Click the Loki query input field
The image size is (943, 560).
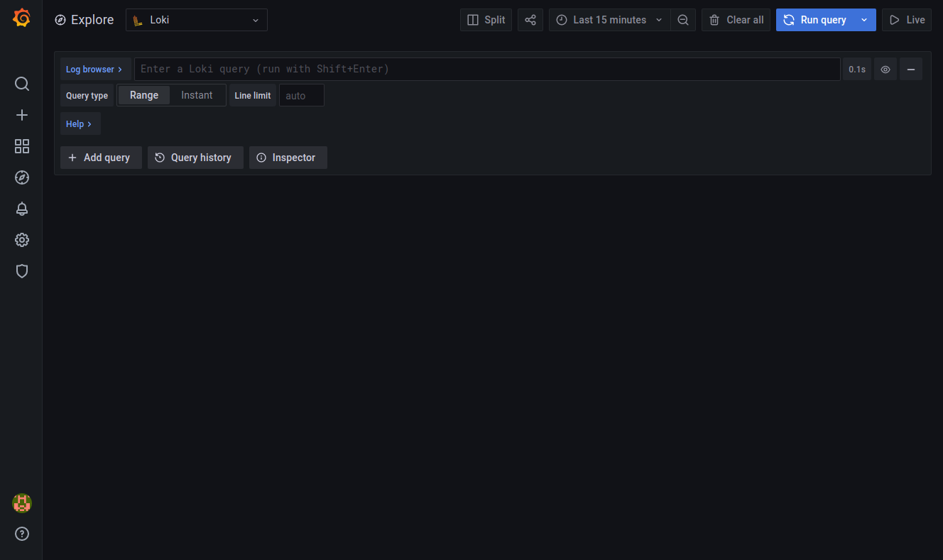tap(487, 70)
